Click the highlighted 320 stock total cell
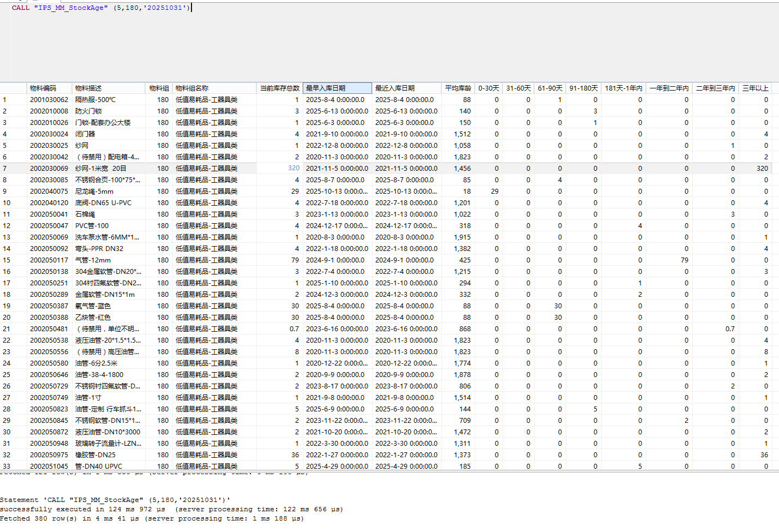 point(293,168)
